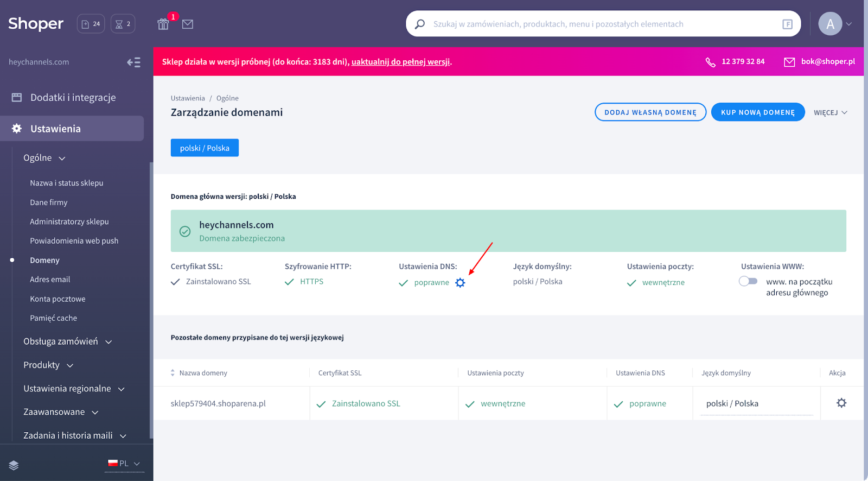Open the user avatar A
868x481 pixels.
coord(830,24)
